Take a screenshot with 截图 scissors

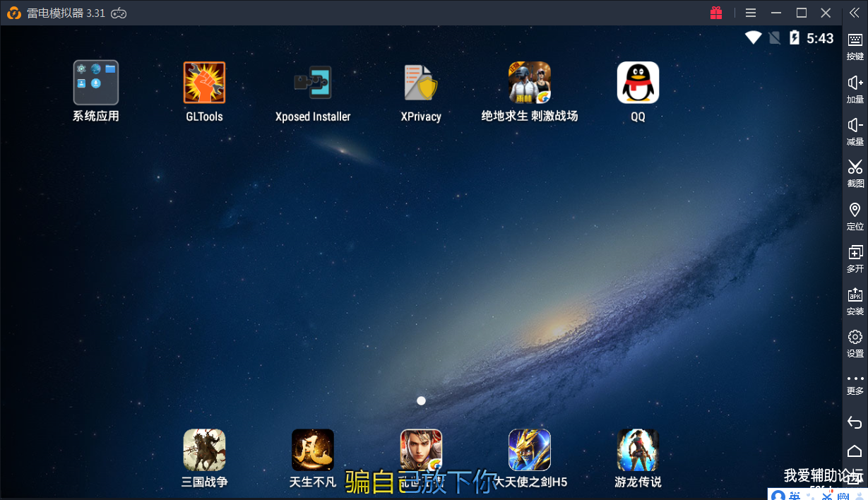click(855, 173)
